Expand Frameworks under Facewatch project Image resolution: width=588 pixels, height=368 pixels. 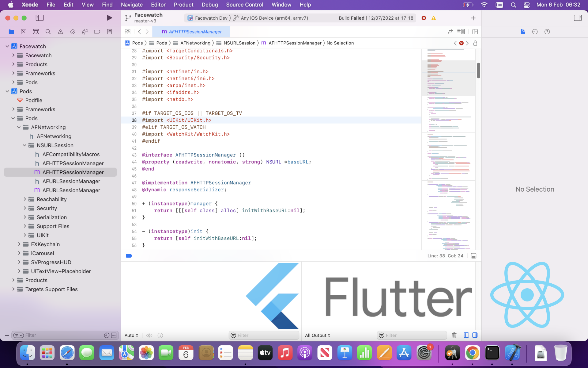click(x=13, y=73)
